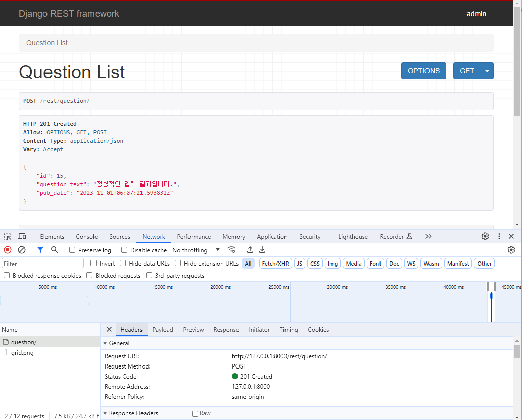The width and height of the screenshot is (522, 420).
Task: Open network conditions wifi icon
Action: click(x=232, y=250)
